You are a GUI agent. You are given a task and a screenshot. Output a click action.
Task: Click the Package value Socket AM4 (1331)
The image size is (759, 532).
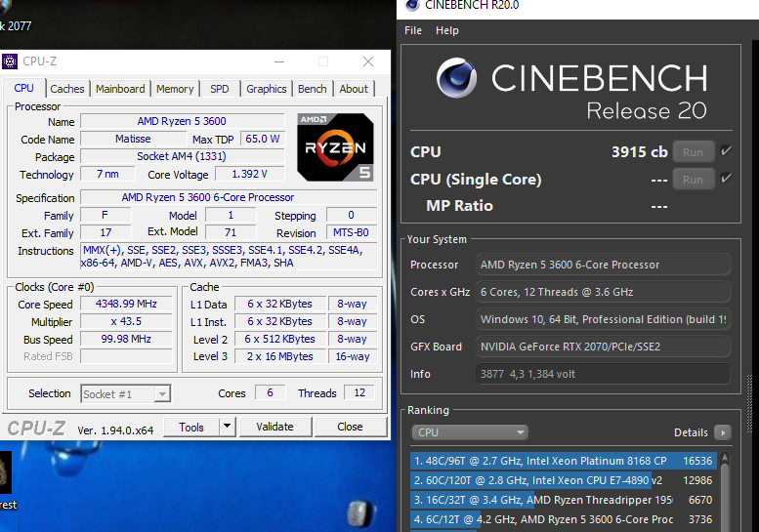(182, 156)
